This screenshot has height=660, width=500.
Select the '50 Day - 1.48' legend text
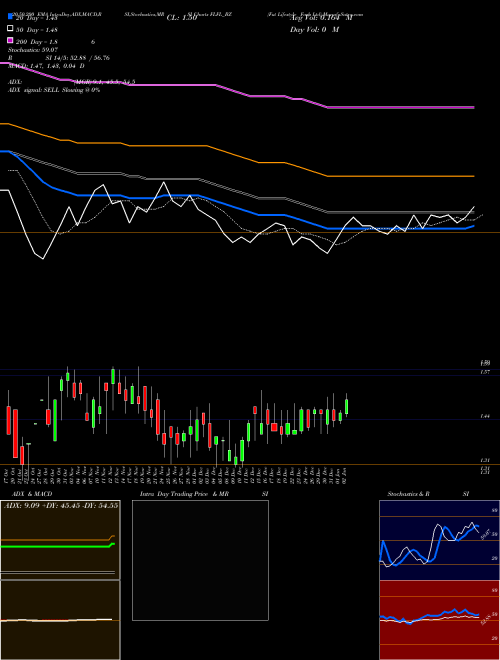coord(37,29)
